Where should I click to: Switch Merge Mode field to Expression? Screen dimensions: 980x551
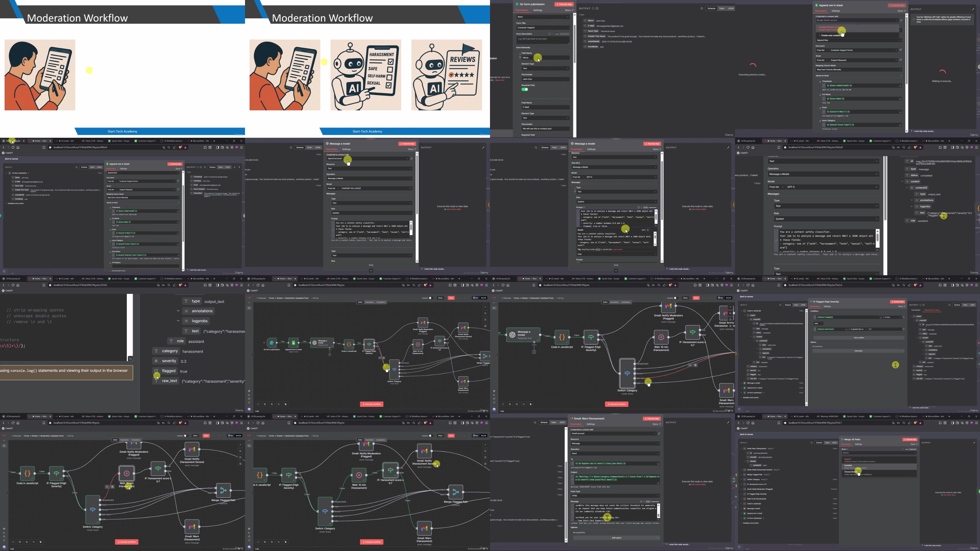[913, 449]
